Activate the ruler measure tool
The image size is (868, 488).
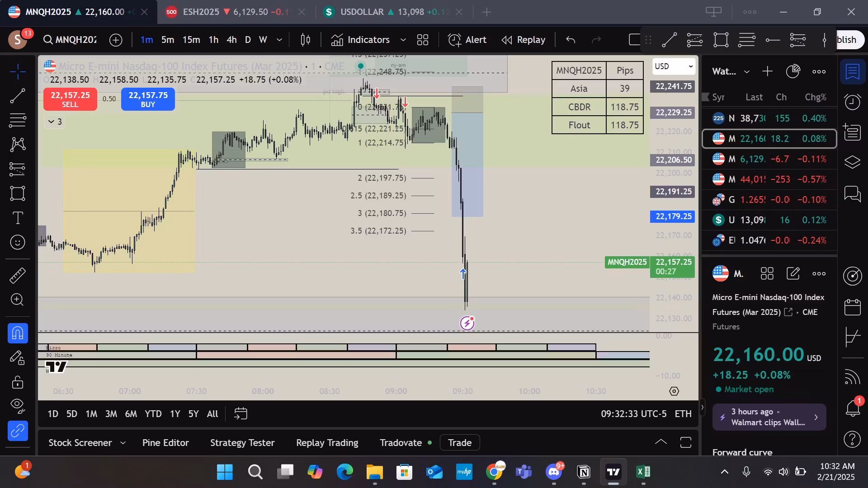click(x=18, y=275)
